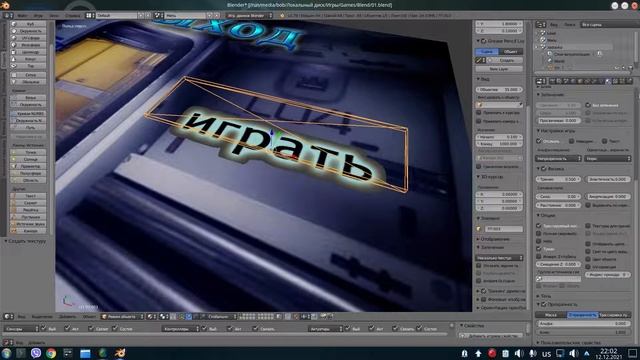The image size is (640, 360).
Task: Click the Grease Pencil draw pencil icon
Action: pos(479,60)
